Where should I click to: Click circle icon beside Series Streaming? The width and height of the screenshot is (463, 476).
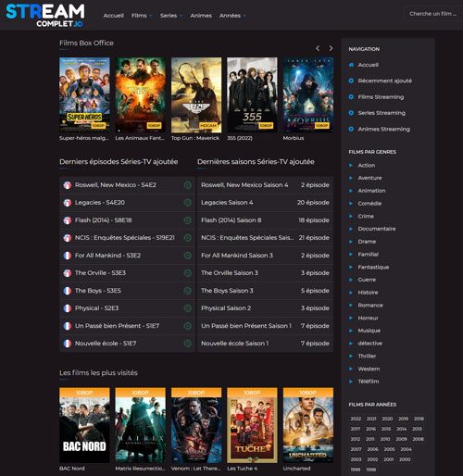click(351, 113)
